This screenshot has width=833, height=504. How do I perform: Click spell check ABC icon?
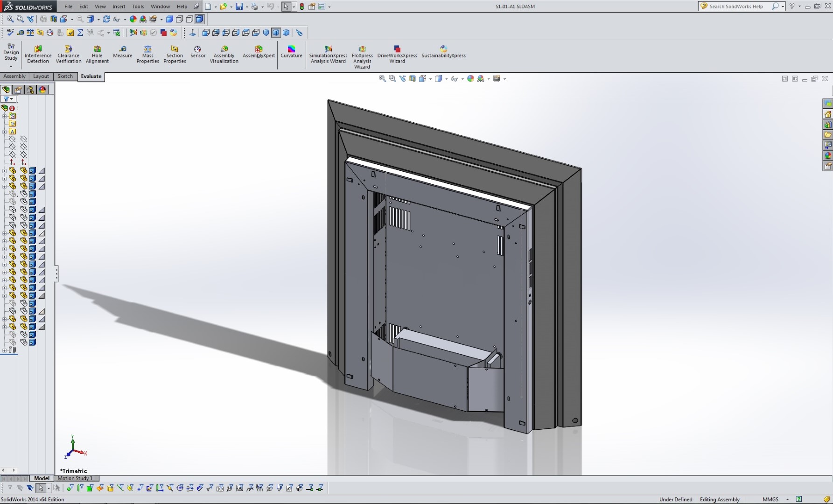tap(10, 32)
